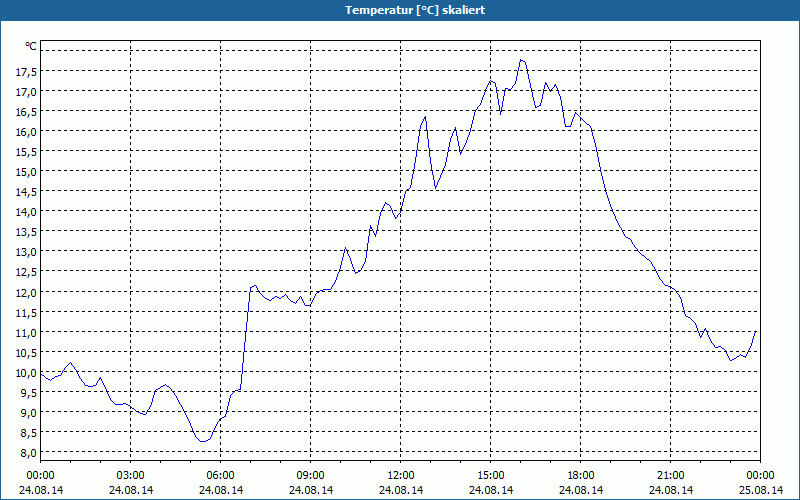Pick the 18:00 time label
This screenshot has width=800, height=500.
(581, 476)
